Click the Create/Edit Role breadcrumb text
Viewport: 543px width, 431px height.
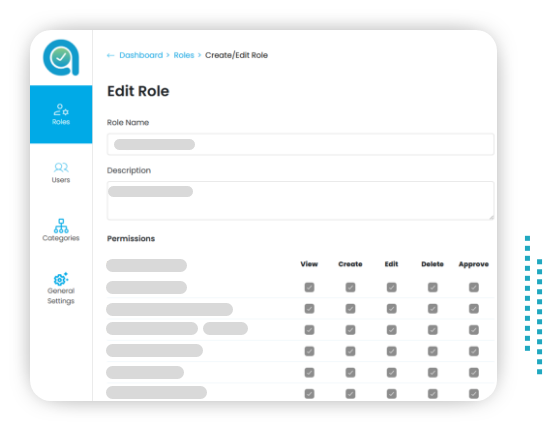(x=236, y=55)
